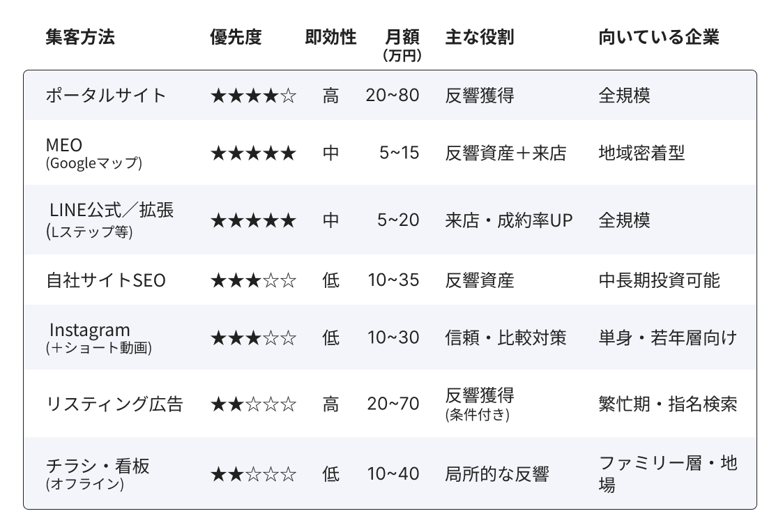Click the 優先度 column header
The height and width of the screenshot is (532, 783).
(236, 38)
